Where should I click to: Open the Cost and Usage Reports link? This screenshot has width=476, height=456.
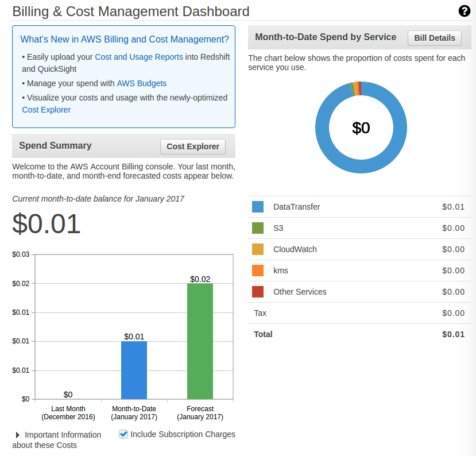tap(139, 57)
